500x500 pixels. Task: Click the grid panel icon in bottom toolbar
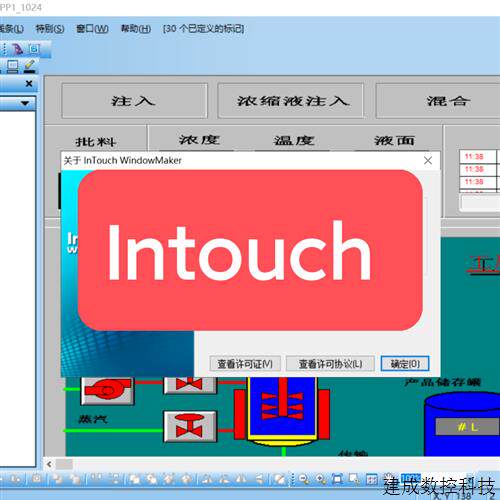[371, 480]
